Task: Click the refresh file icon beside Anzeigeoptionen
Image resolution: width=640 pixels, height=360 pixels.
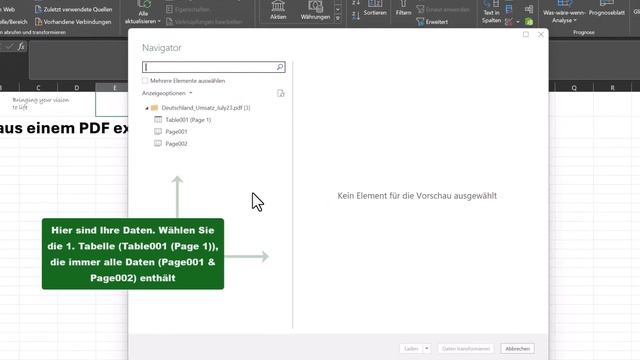Action: [x=280, y=93]
